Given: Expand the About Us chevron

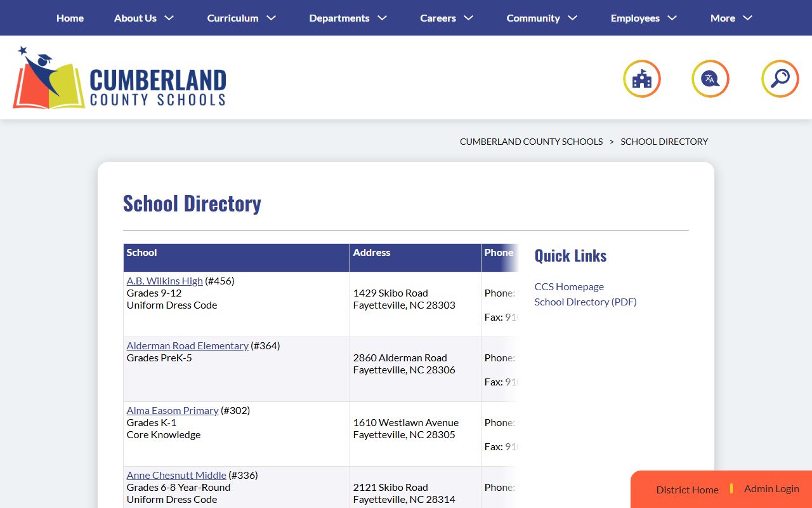Looking at the screenshot, I should click(x=169, y=18).
